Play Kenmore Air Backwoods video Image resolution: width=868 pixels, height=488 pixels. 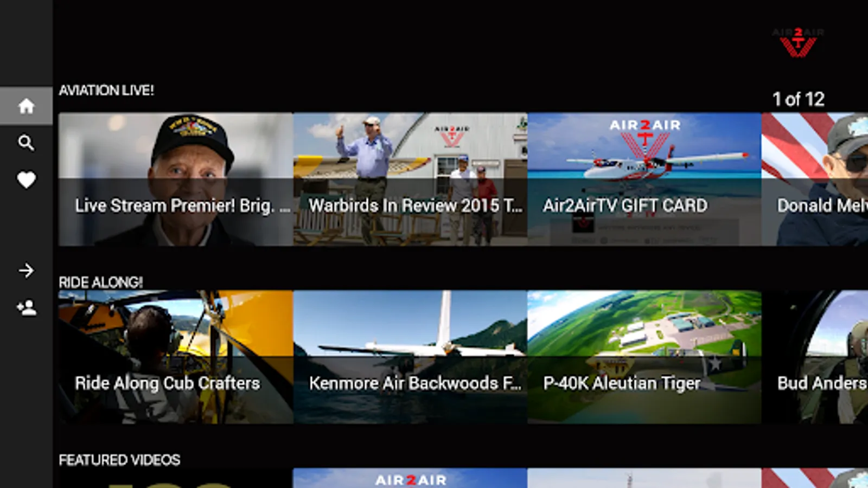410,357
